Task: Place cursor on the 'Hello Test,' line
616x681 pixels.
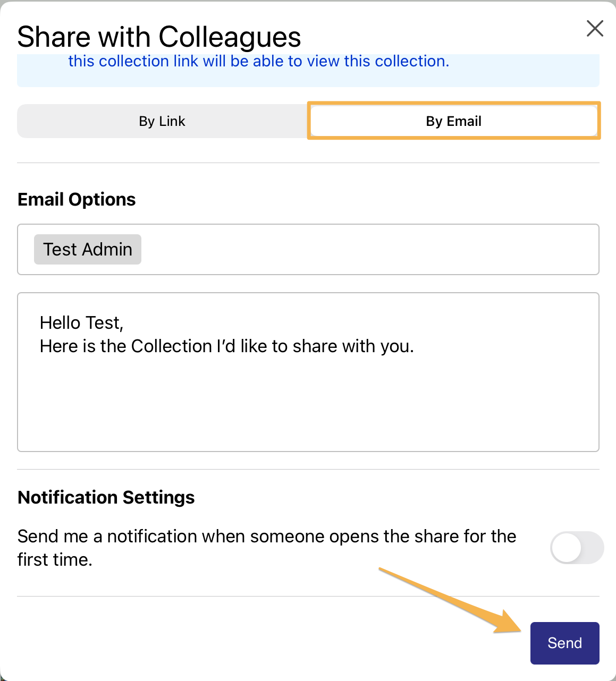Action: (x=82, y=322)
